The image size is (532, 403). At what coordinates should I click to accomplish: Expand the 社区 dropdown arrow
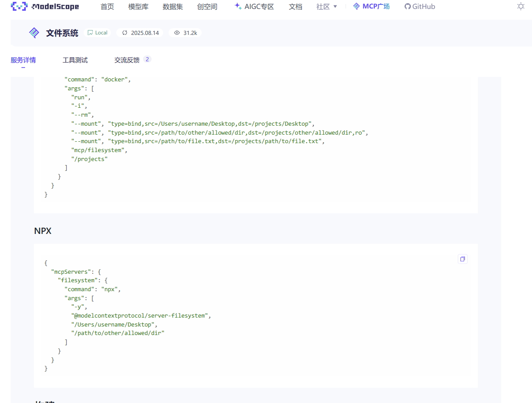(x=335, y=6)
